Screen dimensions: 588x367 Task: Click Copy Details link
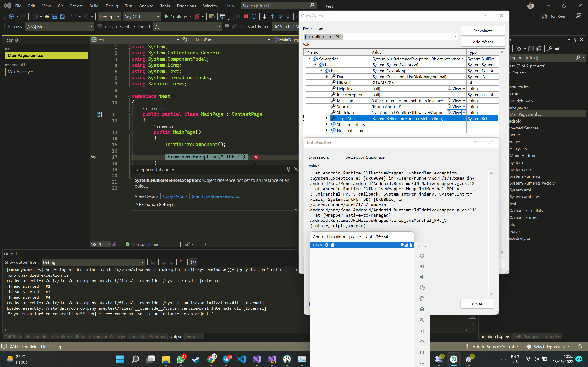click(x=175, y=196)
